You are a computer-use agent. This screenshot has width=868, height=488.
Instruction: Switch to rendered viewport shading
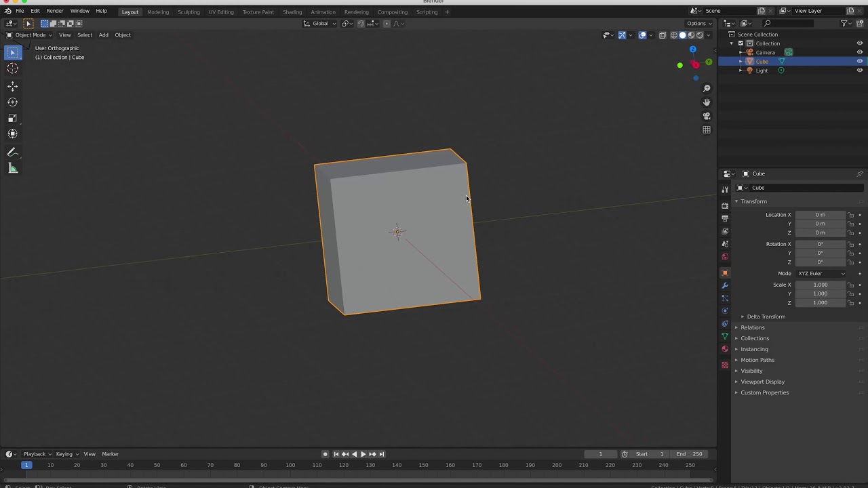coord(700,35)
